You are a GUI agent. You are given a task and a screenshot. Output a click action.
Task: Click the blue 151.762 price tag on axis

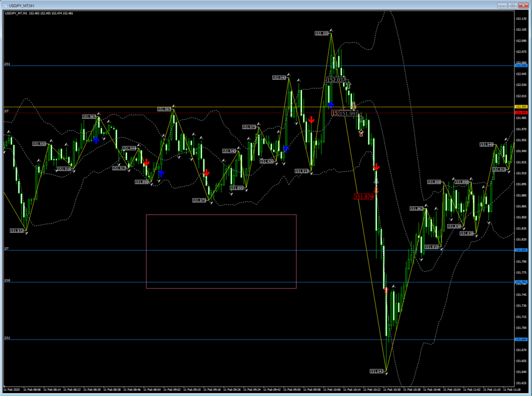[x=521, y=282]
